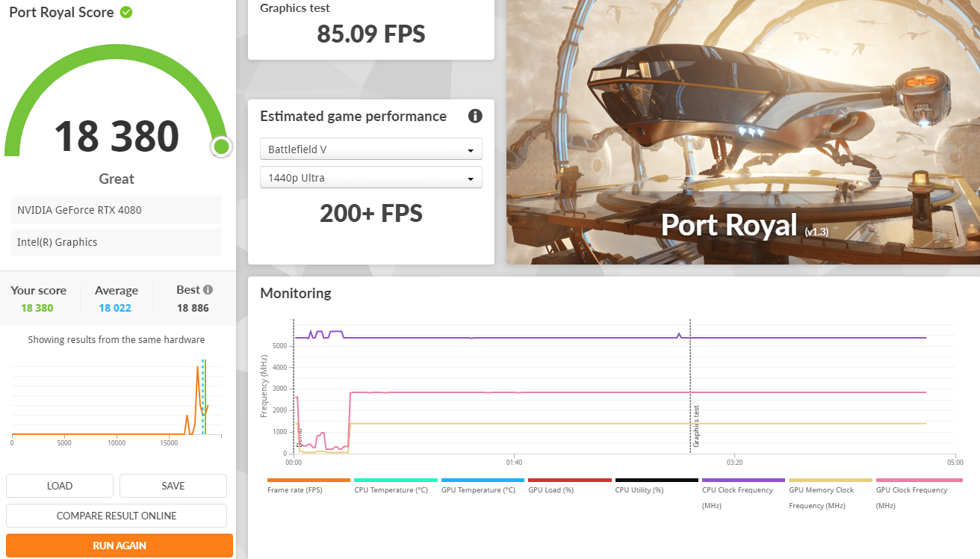The height and width of the screenshot is (559, 980).
Task: Toggle the Frame rate (FPS) legend
Action: coord(308,487)
